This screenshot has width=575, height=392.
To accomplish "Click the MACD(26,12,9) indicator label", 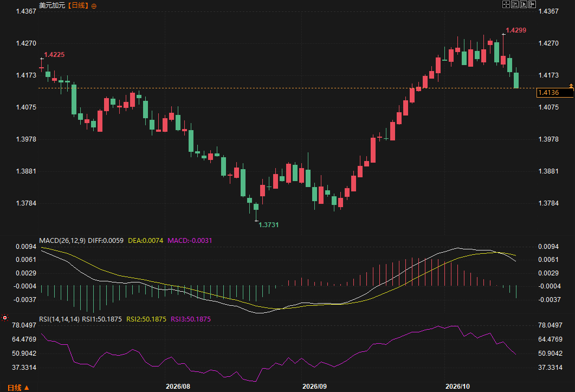I will pos(62,240).
